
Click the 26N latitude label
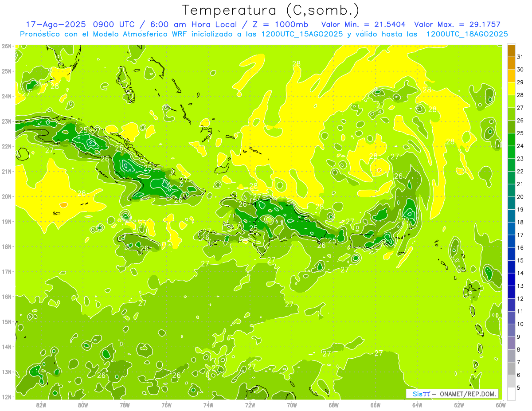pos(6,46)
